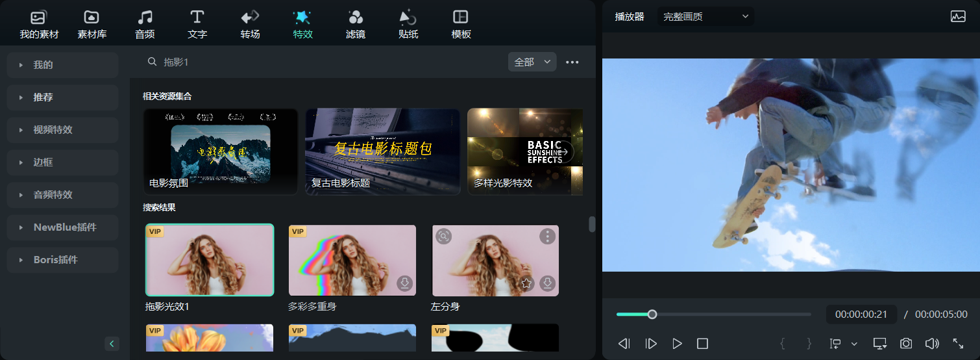Collapse the sidebar with the green arrow
This screenshot has width=980, height=360.
[112, 344]
